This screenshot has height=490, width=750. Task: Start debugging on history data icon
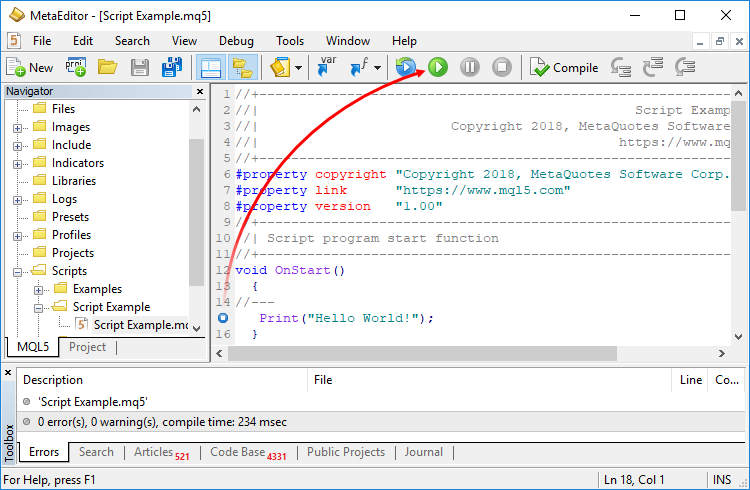406,67
